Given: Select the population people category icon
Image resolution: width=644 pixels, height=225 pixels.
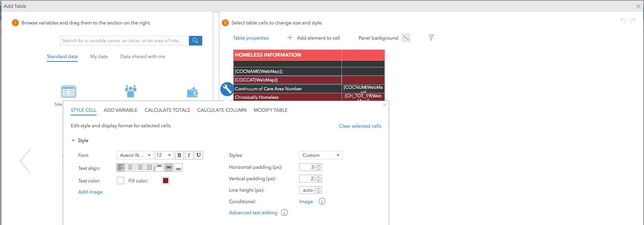Looking at the screenshot, I should (131, 91).
